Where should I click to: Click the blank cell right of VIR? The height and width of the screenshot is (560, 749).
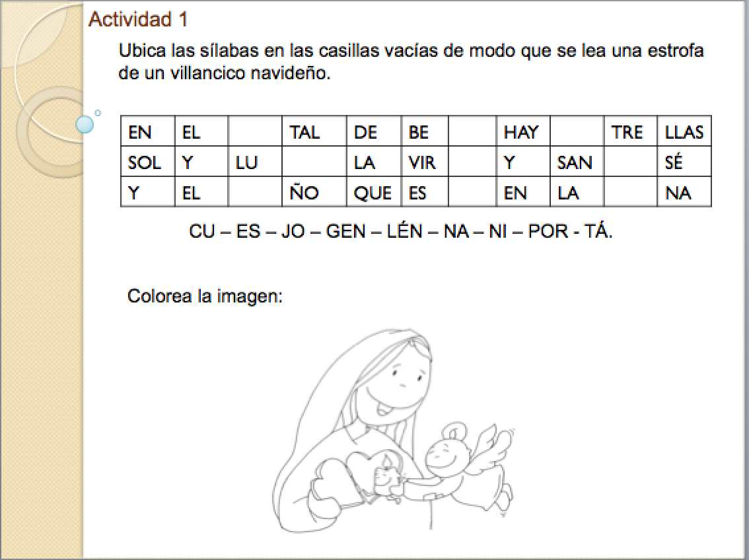(472, 162)
